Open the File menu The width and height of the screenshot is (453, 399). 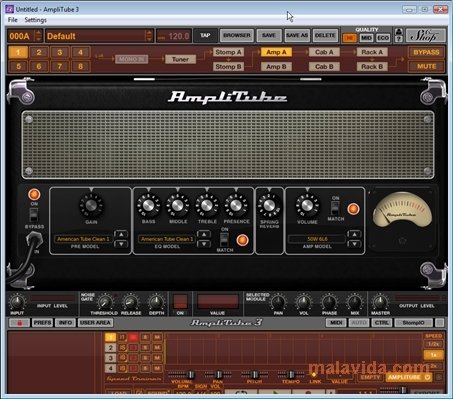coord(12,20)
